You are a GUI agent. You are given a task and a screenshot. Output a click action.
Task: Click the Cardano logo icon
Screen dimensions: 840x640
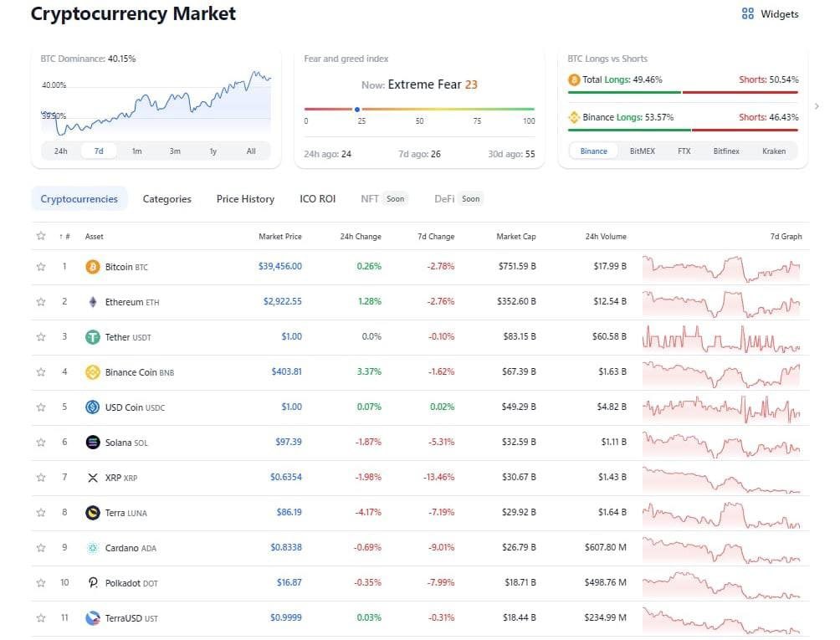pyautogui.click(x=93, y=548)
